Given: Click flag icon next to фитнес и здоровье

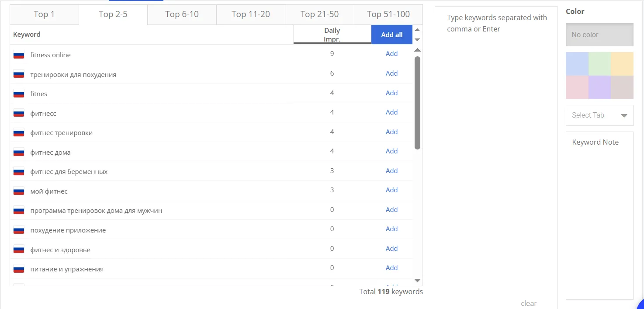Looking at the screenshot, I should [19, 250].
